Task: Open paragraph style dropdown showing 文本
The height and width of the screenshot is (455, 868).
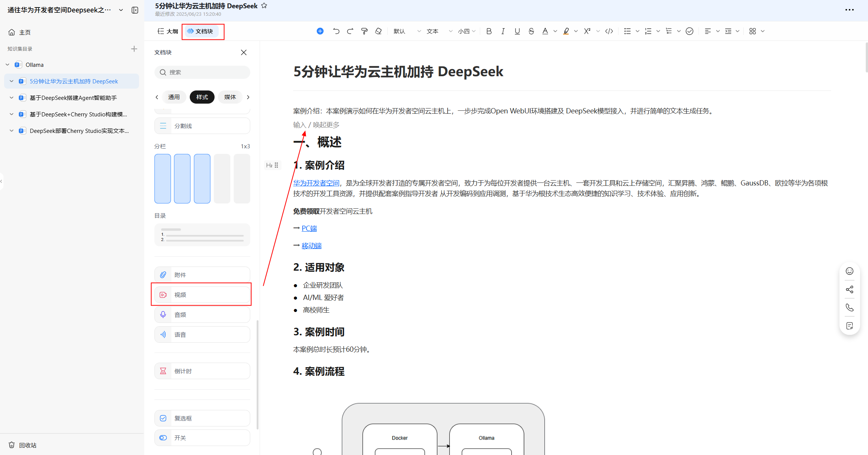Action: pos(439,31)
